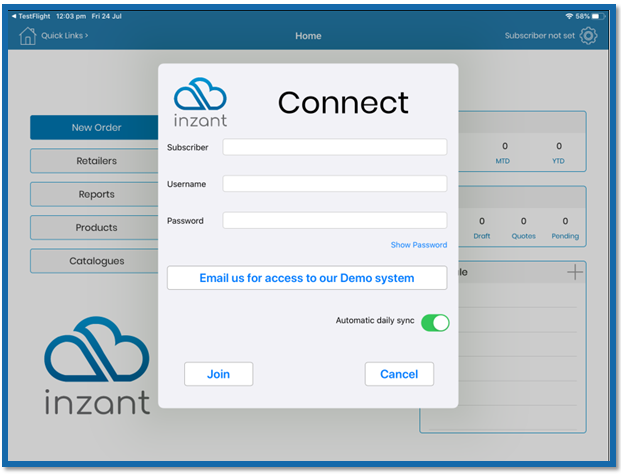Tap the 58% battery percentage

583,16
